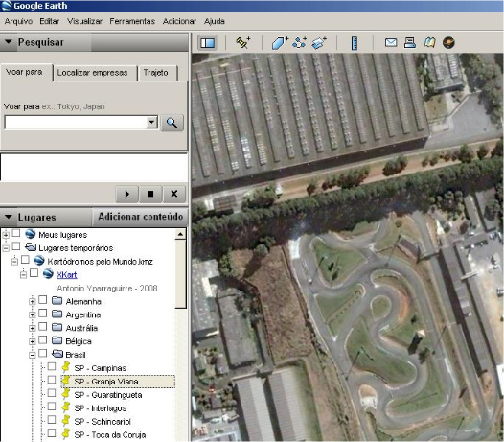The width and height of the screenshot is (504, 442).
Task: Check Kartódromos pelo Mundo checkbox
Action: (x=25, y=260)
